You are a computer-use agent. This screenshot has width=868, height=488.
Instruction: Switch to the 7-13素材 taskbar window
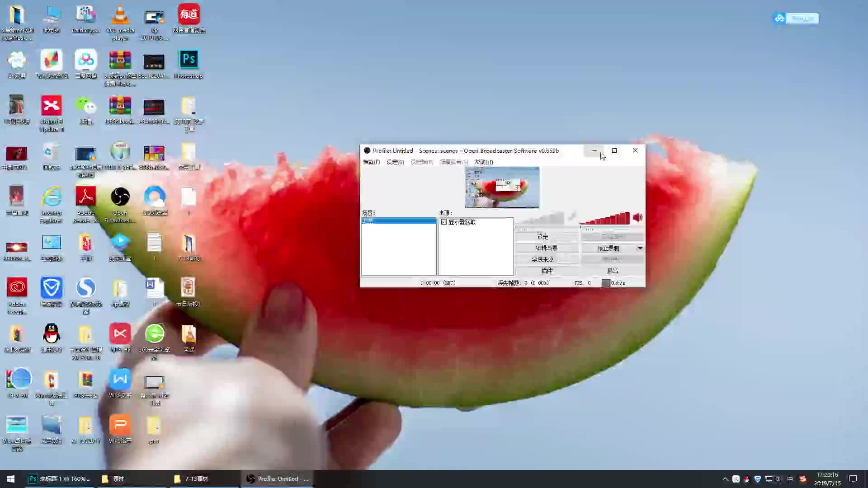[x=205, y=479]
